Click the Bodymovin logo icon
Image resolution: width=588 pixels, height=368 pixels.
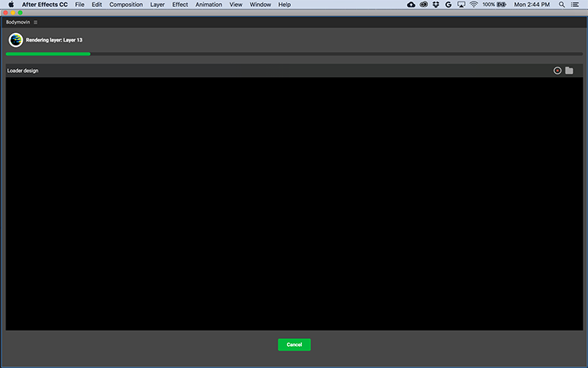coord(16,40)
